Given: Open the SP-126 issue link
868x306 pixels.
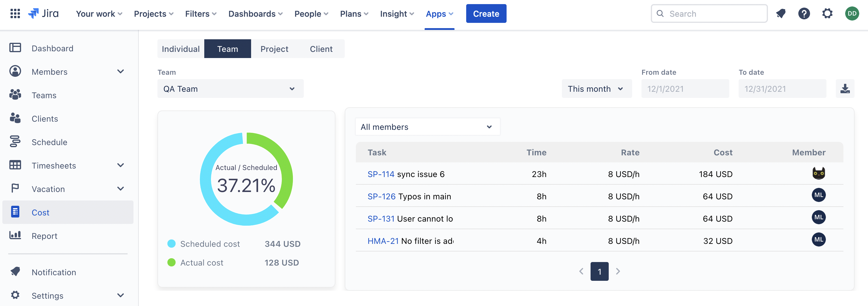Looking at the screenshot, I should click(x=381, y=196).
